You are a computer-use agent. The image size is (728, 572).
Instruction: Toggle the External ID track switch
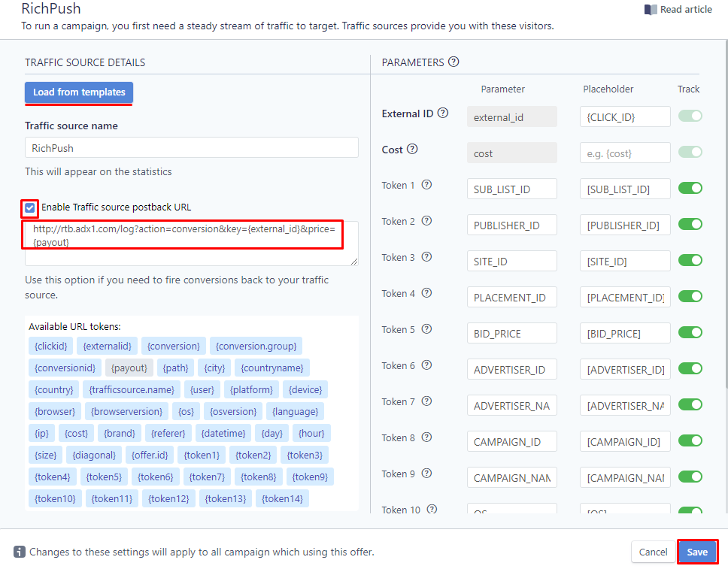pos(690,116)
